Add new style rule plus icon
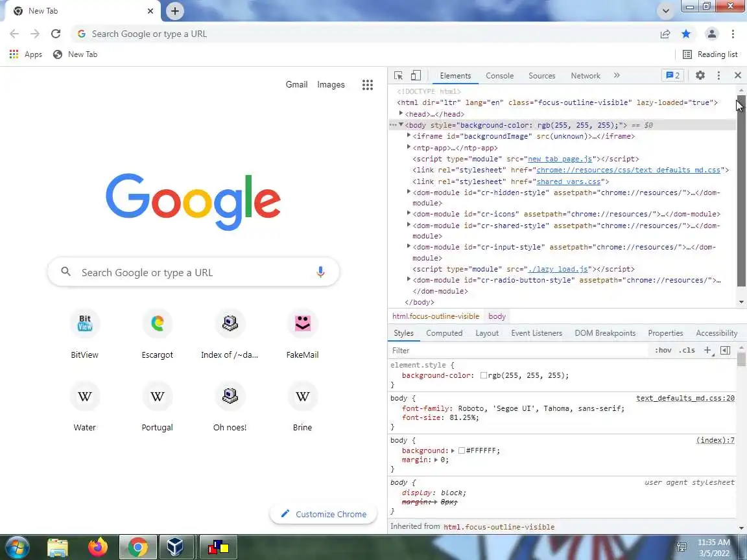The height and width of the screenshot is (560, 747). tap(707, 350)
